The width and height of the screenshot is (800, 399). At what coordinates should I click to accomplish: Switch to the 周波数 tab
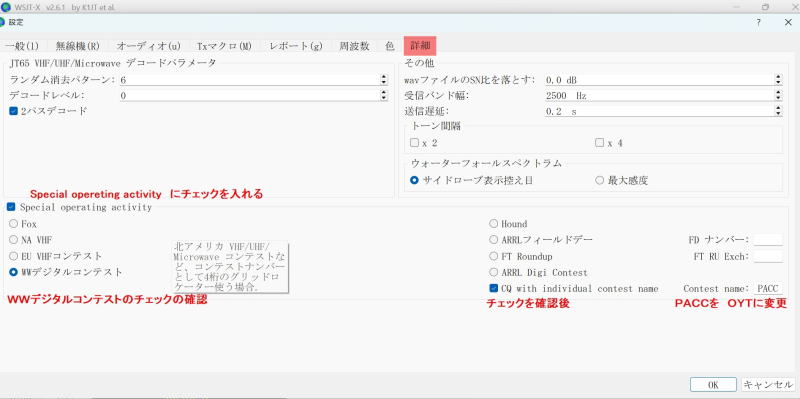point(354,46)
